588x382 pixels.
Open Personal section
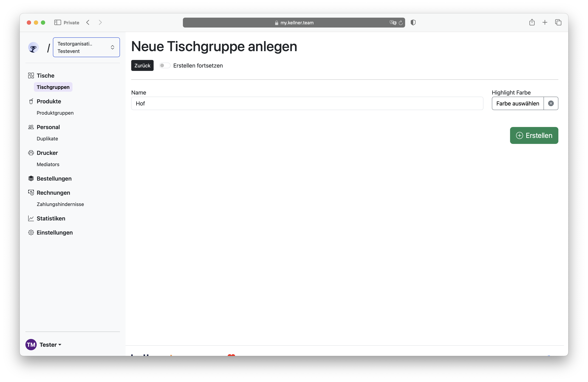point(48,127)
